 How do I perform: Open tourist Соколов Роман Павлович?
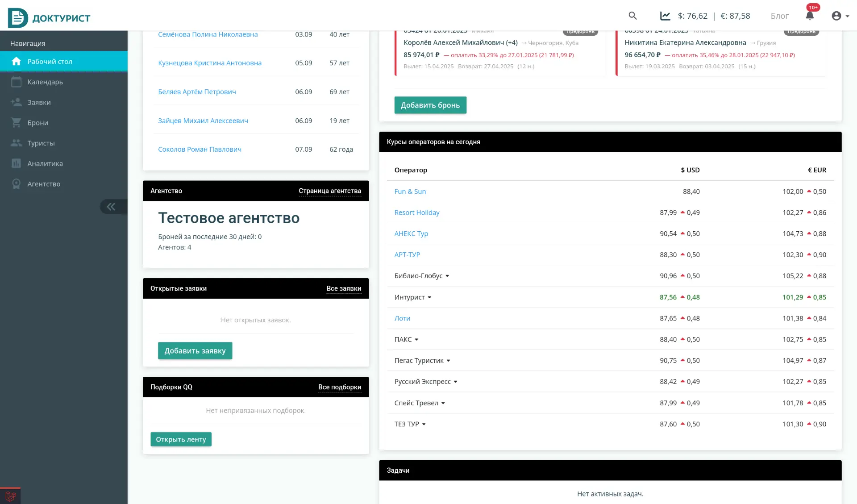point(200,150)
